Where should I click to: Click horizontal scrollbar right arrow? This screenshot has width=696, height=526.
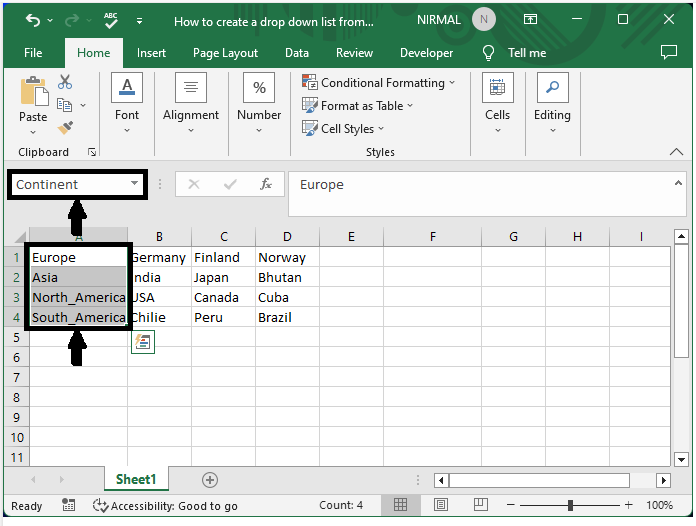tap(663, 480)
